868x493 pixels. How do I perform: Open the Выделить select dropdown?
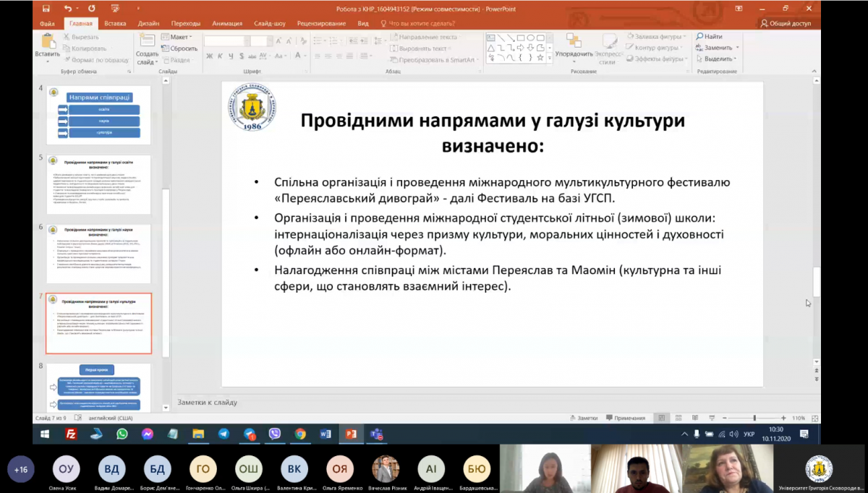(716, 59)
